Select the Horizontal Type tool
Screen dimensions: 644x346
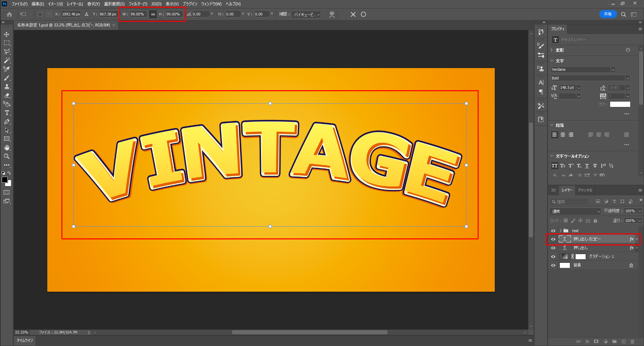(x=7, y=113)
